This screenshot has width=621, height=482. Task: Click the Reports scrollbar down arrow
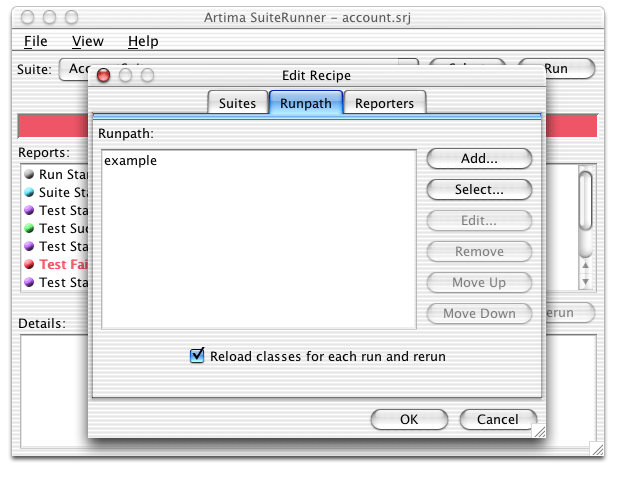[585, 282]
